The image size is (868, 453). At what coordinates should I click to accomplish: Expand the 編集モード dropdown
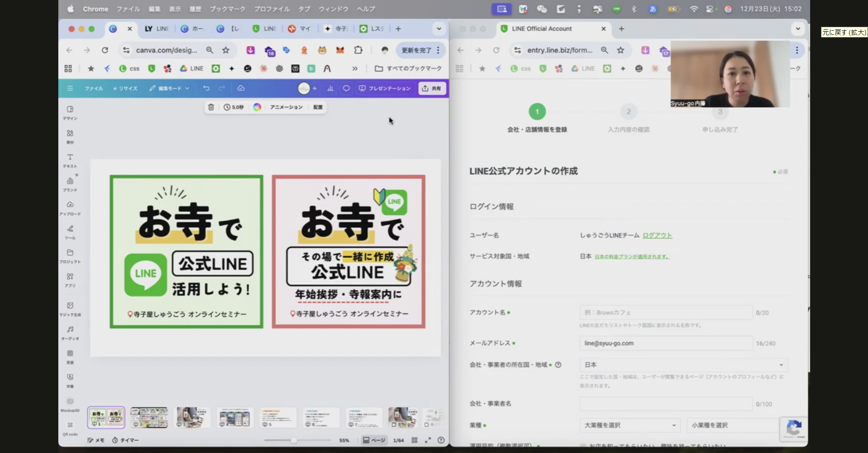(170, 88)
